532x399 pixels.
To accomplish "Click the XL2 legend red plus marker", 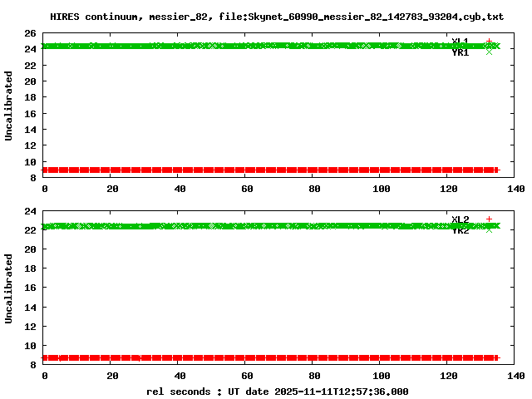I will tap(489, 219).
